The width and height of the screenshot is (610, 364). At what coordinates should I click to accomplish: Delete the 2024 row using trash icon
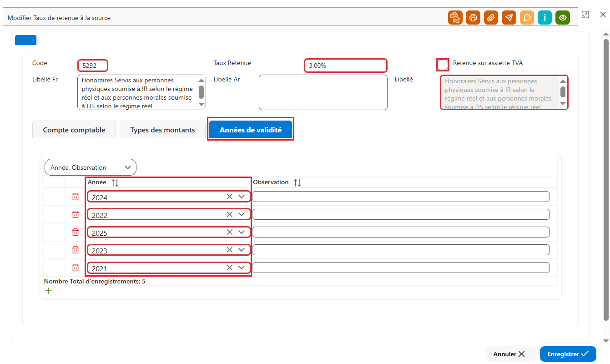(x=76, y=197)
